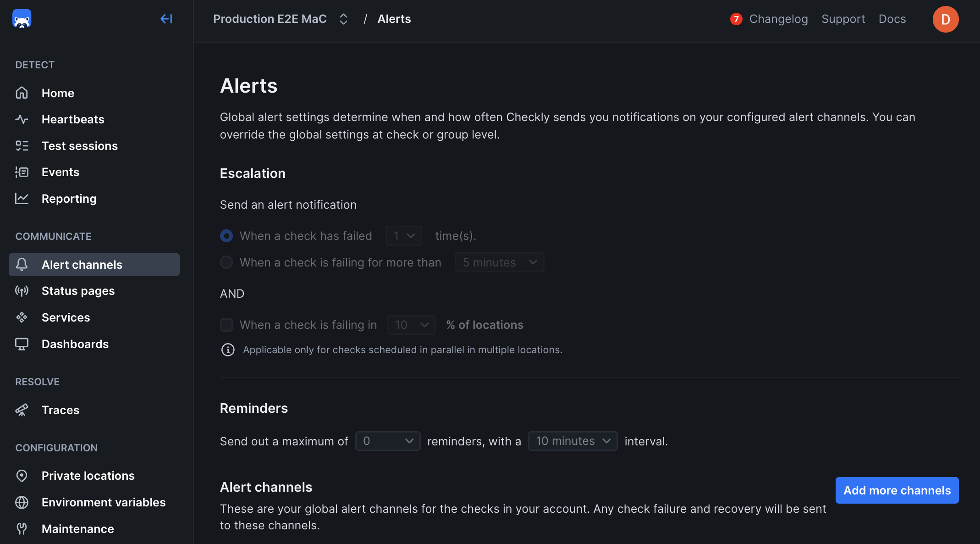Screen dimensions: 980x544
Task: Select the Reporting chart icon
Action: tap(22, 198)
